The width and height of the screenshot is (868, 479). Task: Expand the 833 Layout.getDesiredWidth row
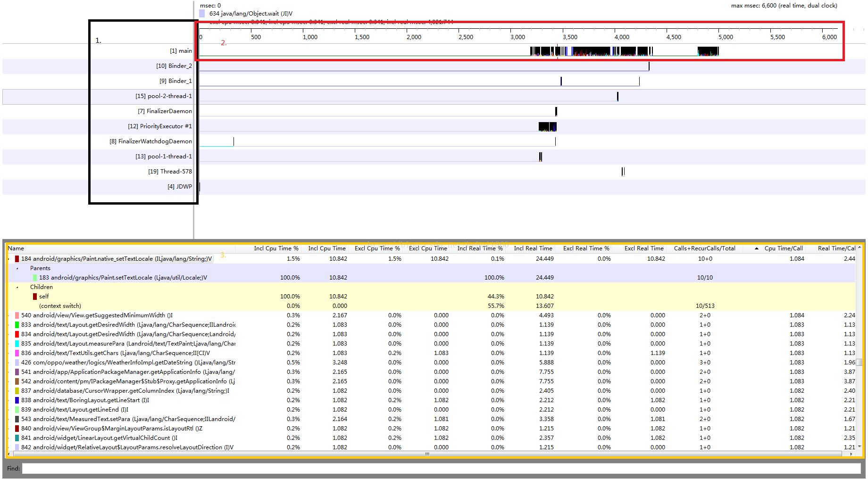[9, 325]
